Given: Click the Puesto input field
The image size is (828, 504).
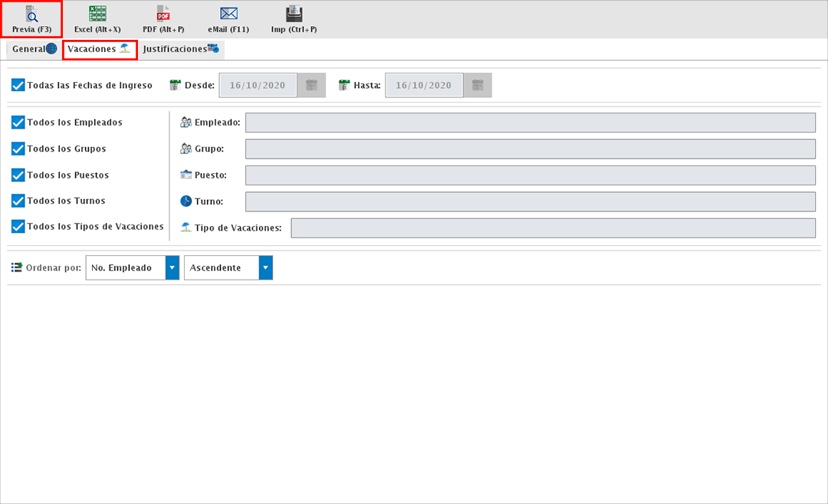Looking at the screenshot, I should click(x=530, y=175).
